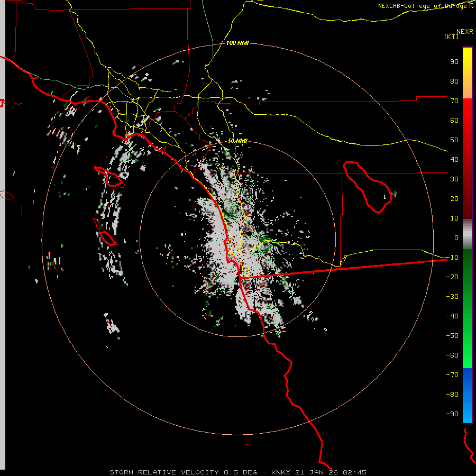Click the -30 value on velocity scale

point(452,297)
